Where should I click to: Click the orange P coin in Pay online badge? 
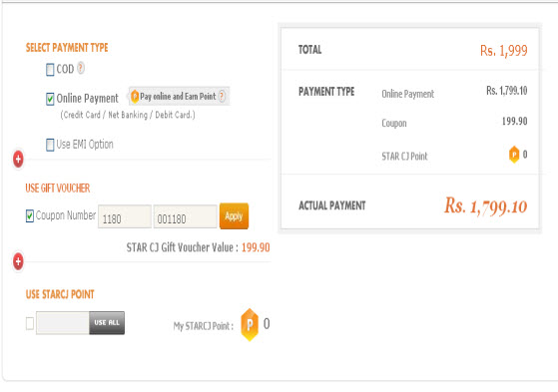[135, 97]
